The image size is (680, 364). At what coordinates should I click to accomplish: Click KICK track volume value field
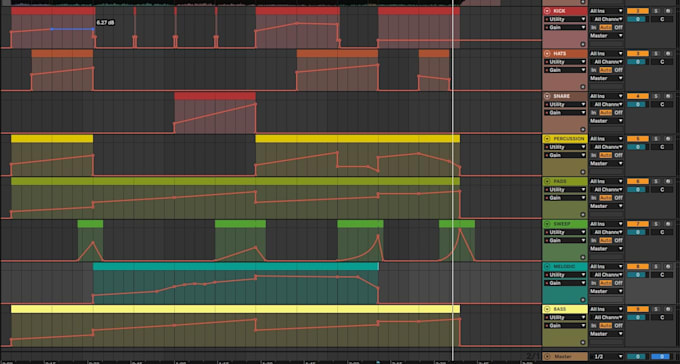638,19
